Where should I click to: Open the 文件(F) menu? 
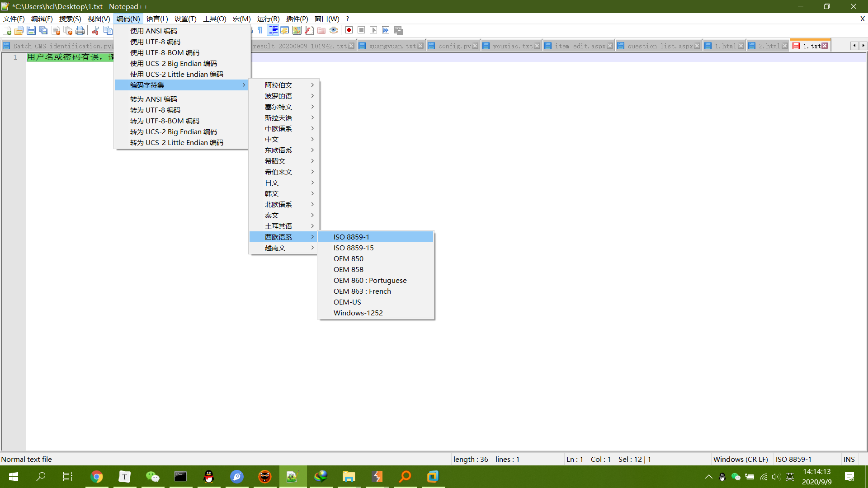pos(14,19)
